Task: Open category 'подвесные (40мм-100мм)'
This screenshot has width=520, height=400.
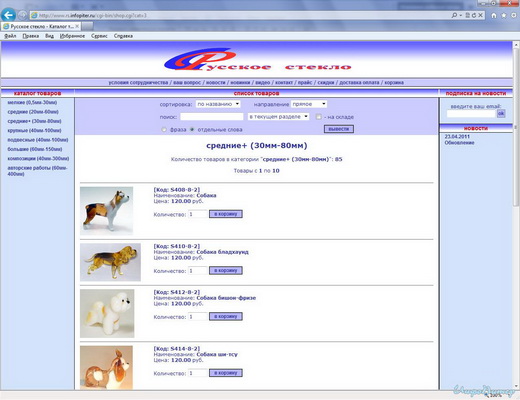Action: click(38, 140)
